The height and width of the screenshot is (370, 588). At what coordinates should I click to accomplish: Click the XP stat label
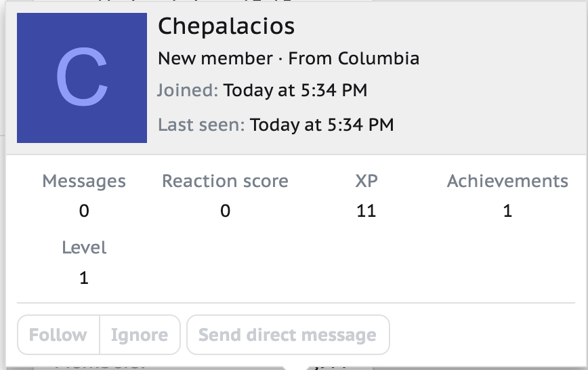coord(366,181)
